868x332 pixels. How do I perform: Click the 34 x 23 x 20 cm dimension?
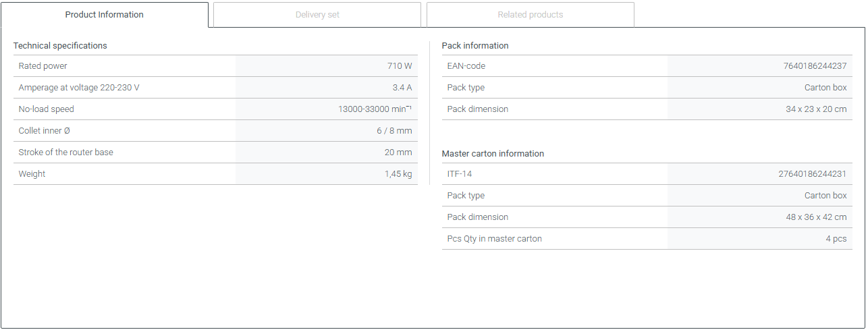pos(815,109)
